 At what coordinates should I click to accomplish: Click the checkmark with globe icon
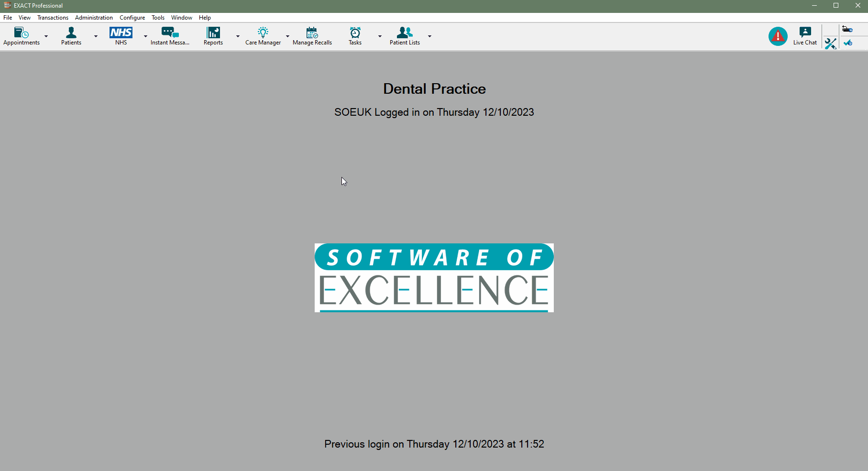point(848,43)
